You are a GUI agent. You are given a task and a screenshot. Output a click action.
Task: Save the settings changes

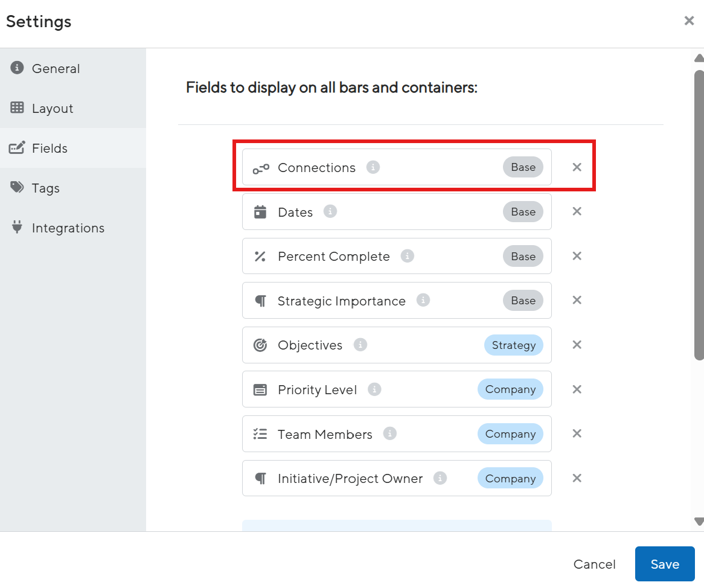pos(665,564)
